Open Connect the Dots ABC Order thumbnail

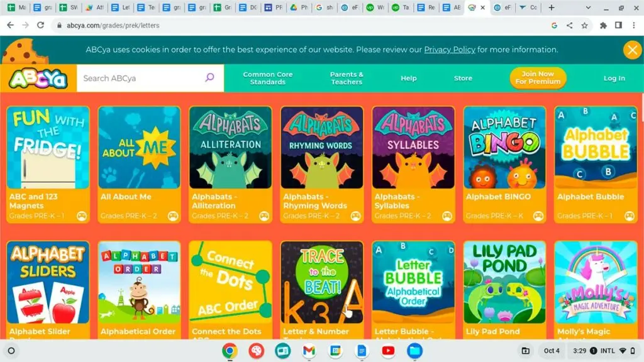click(x=230, y=282)
